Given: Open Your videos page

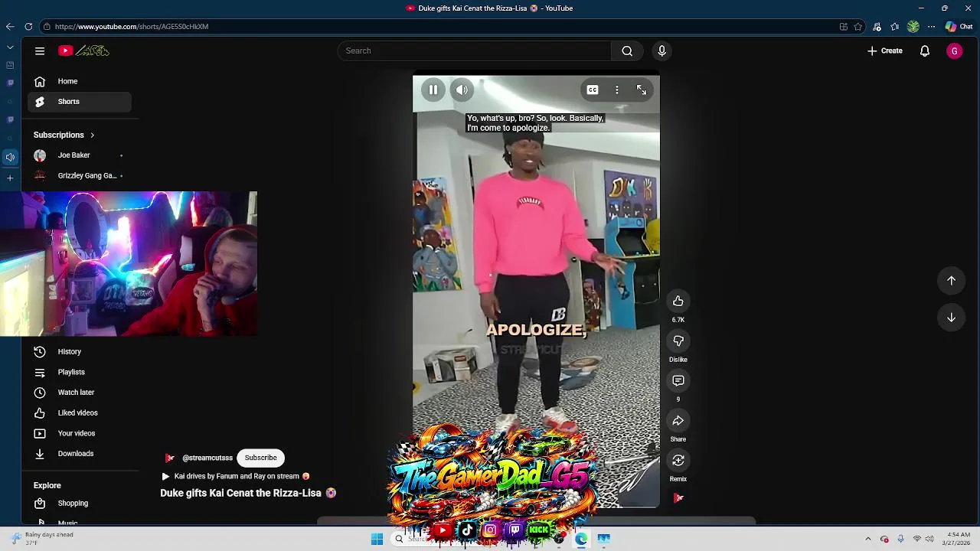Looking at the screenshot, I should 80,433.
